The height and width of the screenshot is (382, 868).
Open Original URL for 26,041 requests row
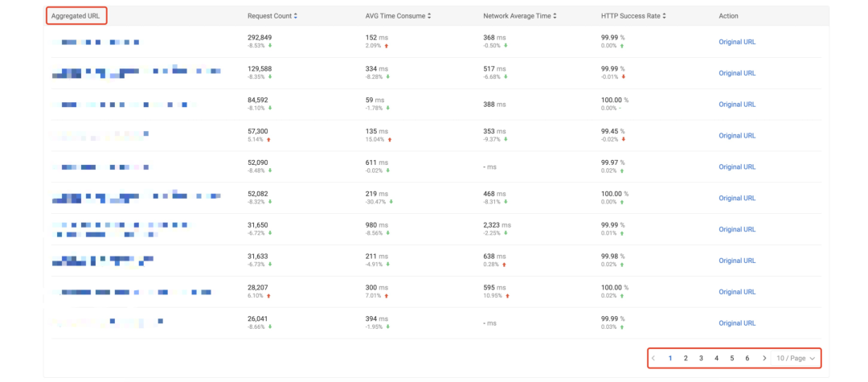tap(737, 323)
